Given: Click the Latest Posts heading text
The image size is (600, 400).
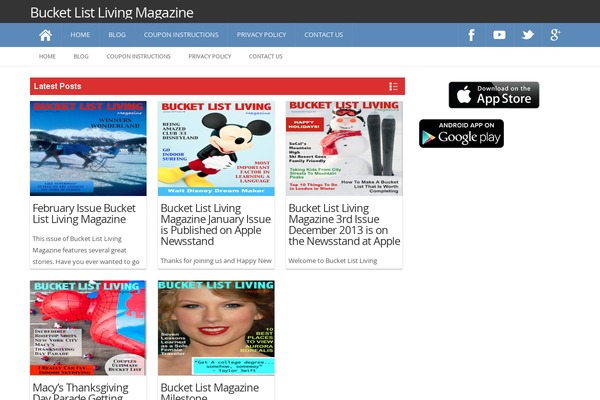Looking at the screenshot, I should 57,87.
